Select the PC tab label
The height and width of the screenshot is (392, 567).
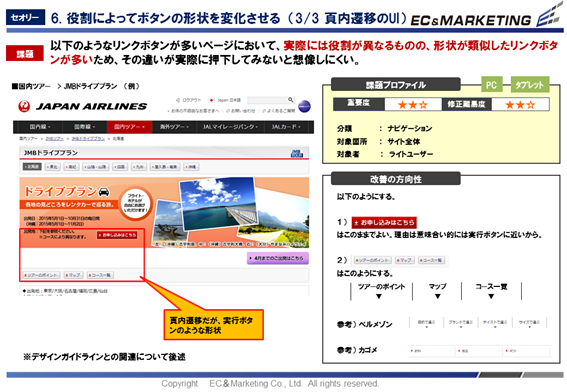coord(492,85)
